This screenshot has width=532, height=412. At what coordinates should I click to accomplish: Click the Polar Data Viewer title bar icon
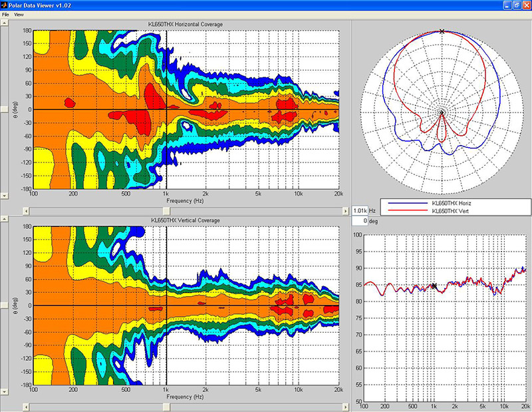pos(5,5)
